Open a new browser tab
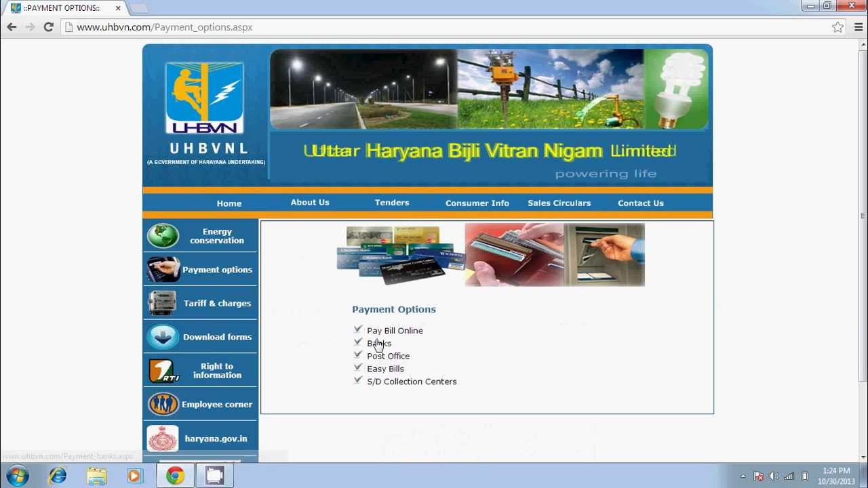This screenshot has width=868, height=488. pos(138,8)
